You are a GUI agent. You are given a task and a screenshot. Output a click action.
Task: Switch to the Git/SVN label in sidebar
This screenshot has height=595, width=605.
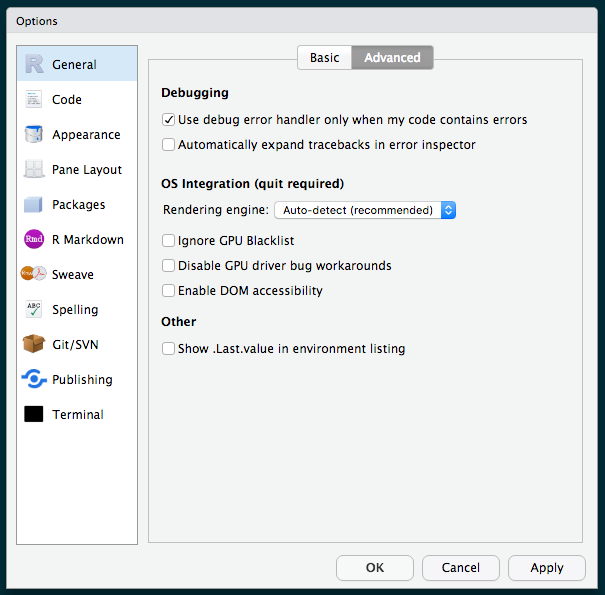tap(75, 345)
